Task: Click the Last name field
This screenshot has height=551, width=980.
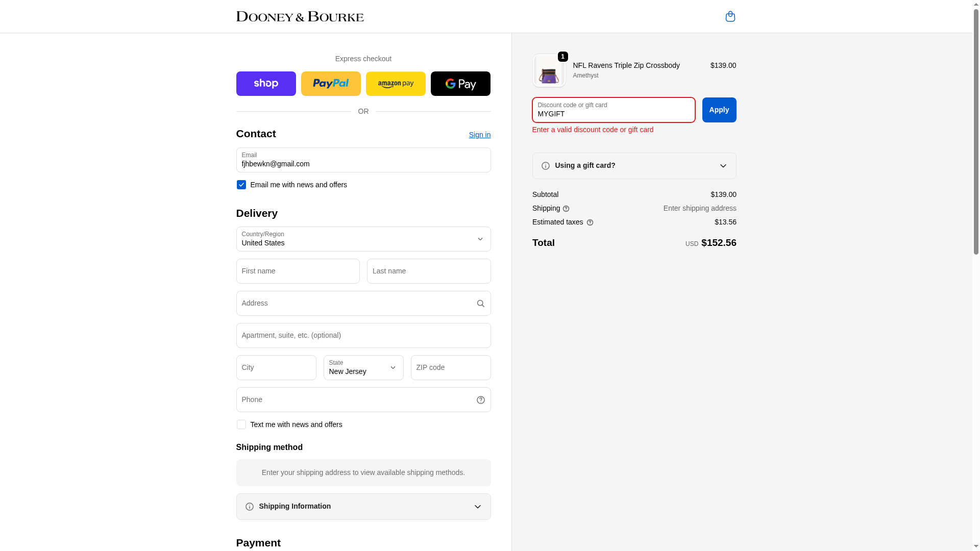Action: tap(429, 271)
